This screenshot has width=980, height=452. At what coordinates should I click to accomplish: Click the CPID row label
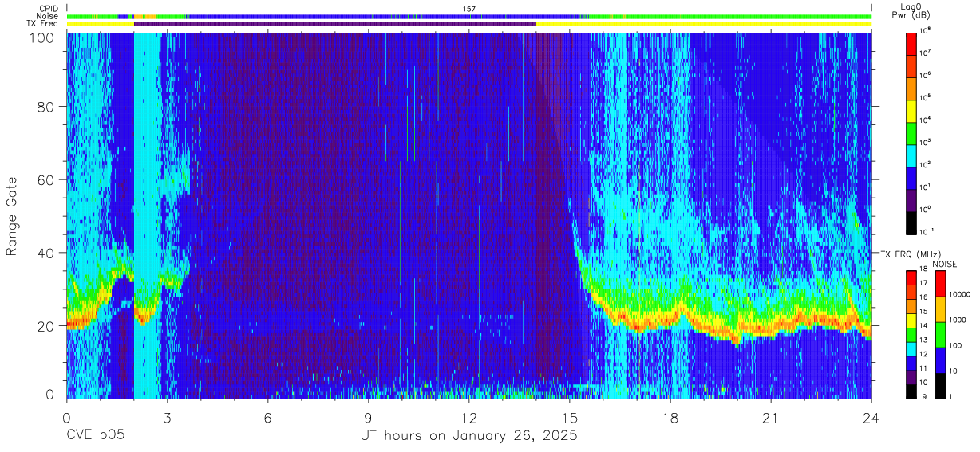point(47,8)
